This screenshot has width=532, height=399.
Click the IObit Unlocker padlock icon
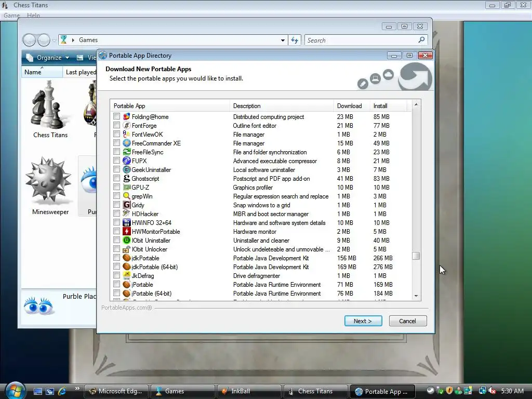tap(127, 249)
